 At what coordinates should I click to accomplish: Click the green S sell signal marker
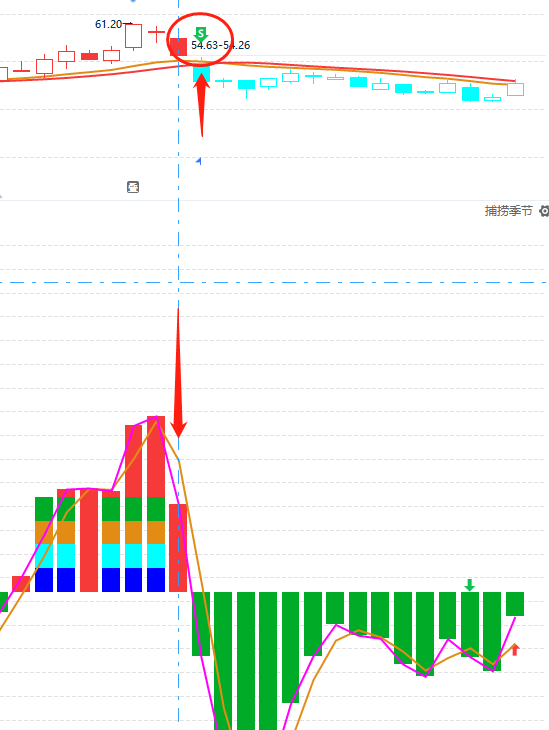(201, 34)
